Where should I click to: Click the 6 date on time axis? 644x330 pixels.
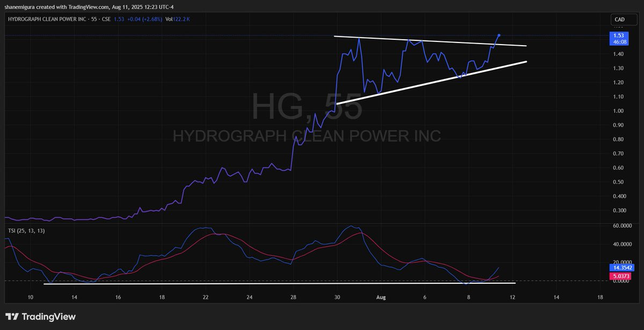pyautogui.click(x=425, y=297)
